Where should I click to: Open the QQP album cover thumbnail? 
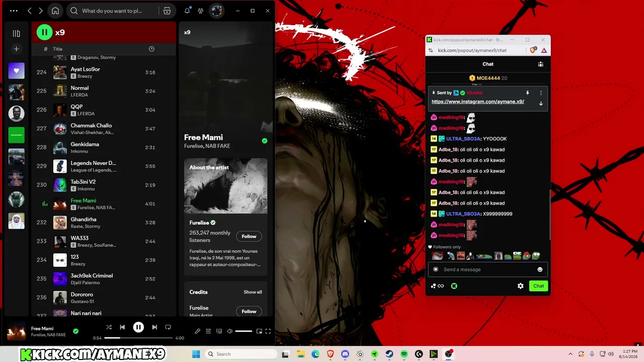[60, 110]
